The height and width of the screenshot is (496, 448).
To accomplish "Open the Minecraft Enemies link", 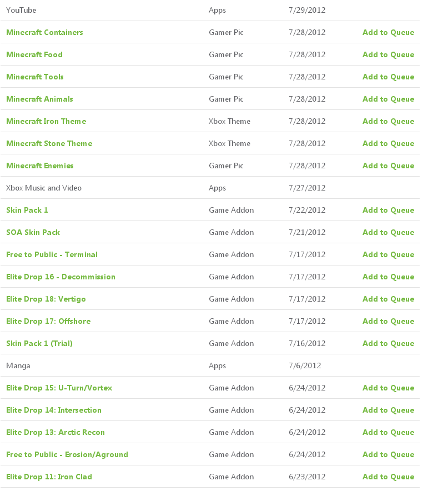I will click(40, 166).
